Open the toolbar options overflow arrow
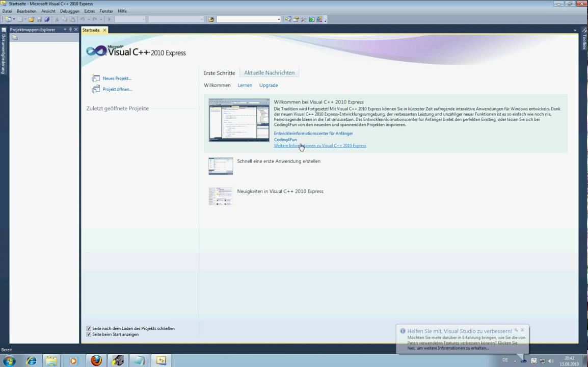This screenshot has height=367, width=588. 326,19
